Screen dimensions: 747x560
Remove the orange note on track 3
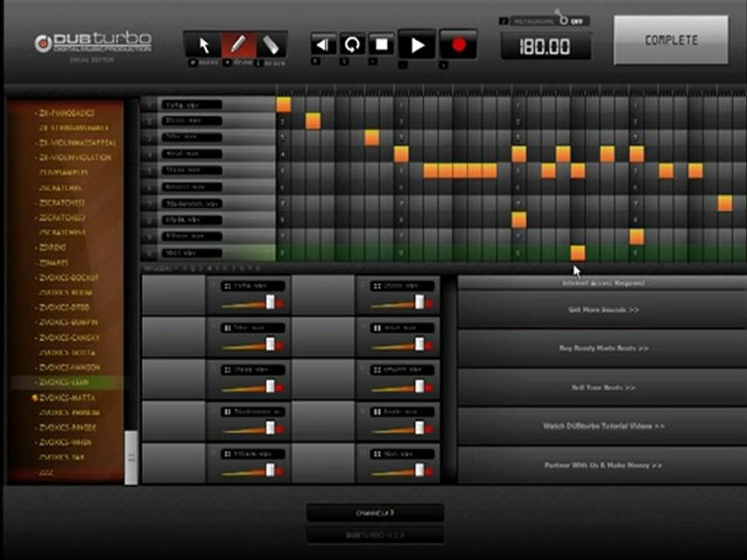(x=372, y=138)
